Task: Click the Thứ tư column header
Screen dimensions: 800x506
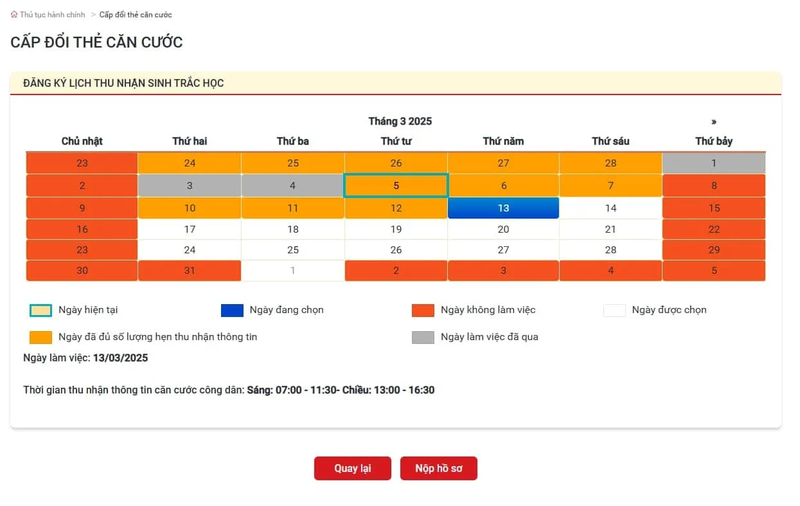Action: 396,141
